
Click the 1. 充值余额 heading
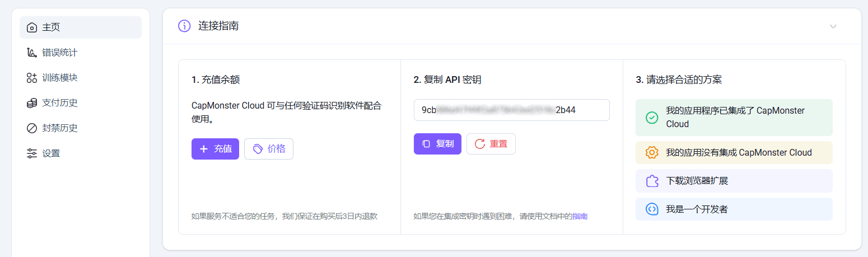(x=216, y=80)
